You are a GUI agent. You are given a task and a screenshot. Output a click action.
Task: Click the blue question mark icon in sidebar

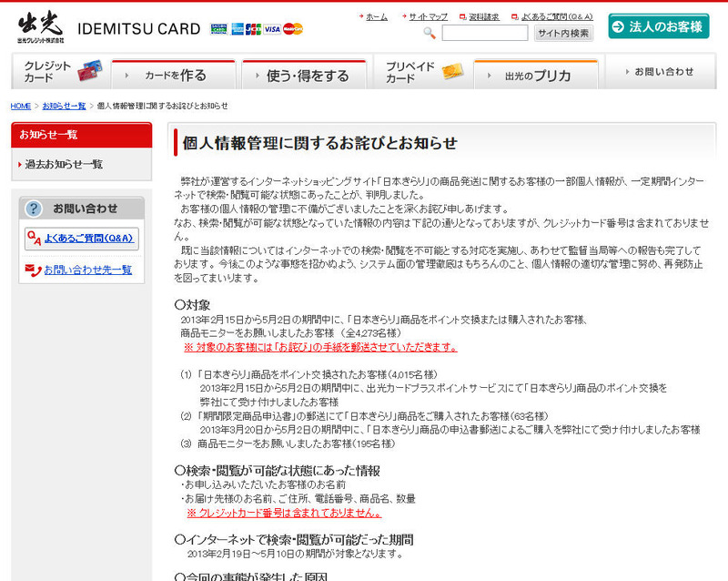click(x=34, y=209)
